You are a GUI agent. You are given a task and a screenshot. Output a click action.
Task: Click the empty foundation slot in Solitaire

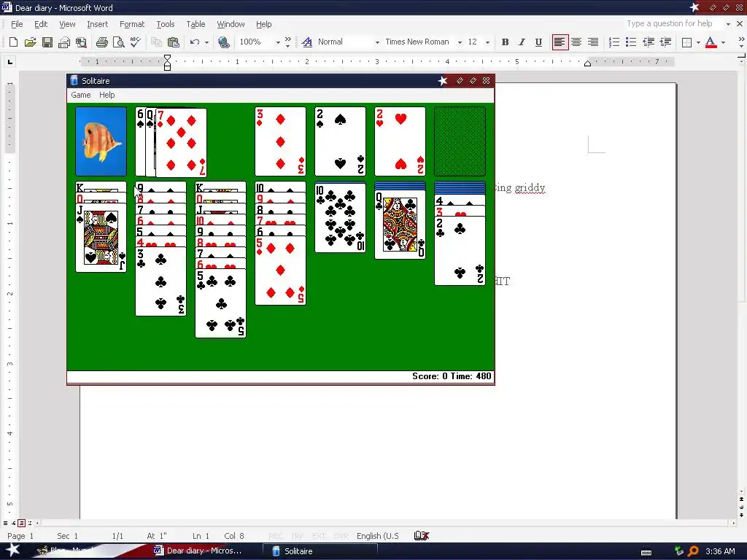coord(460,141)
